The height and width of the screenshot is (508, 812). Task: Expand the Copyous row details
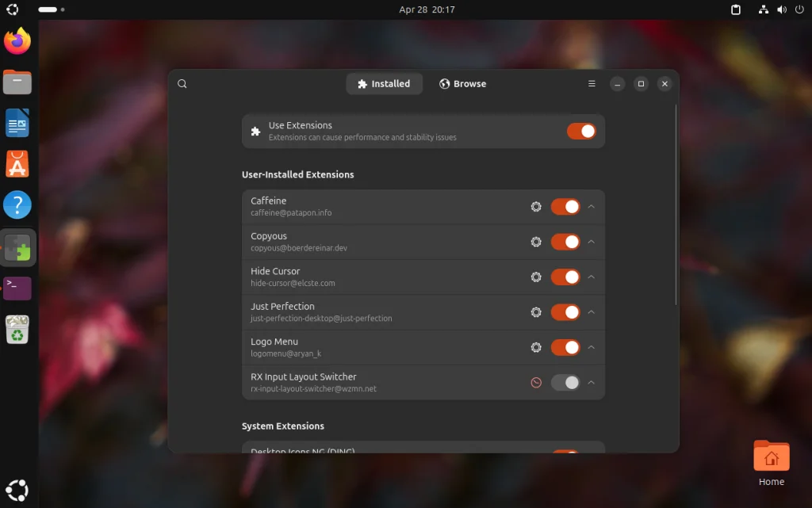click(x=591, y=242)
